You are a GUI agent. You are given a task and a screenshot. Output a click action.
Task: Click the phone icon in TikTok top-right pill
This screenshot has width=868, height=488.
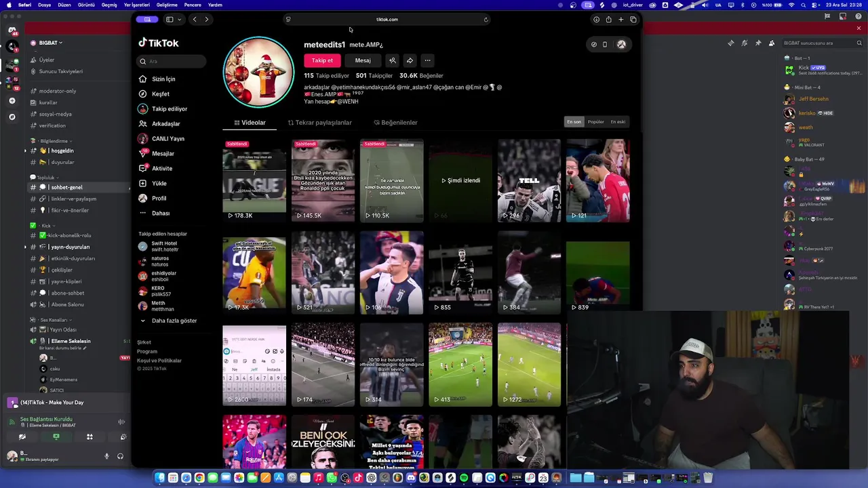pyautogui.click(x=605, y=45)
